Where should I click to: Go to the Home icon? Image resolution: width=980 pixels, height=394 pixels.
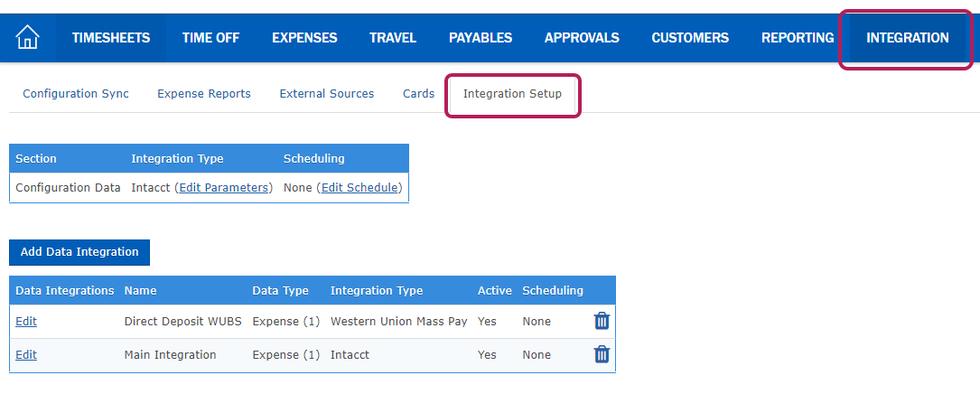tap(27, 38)
